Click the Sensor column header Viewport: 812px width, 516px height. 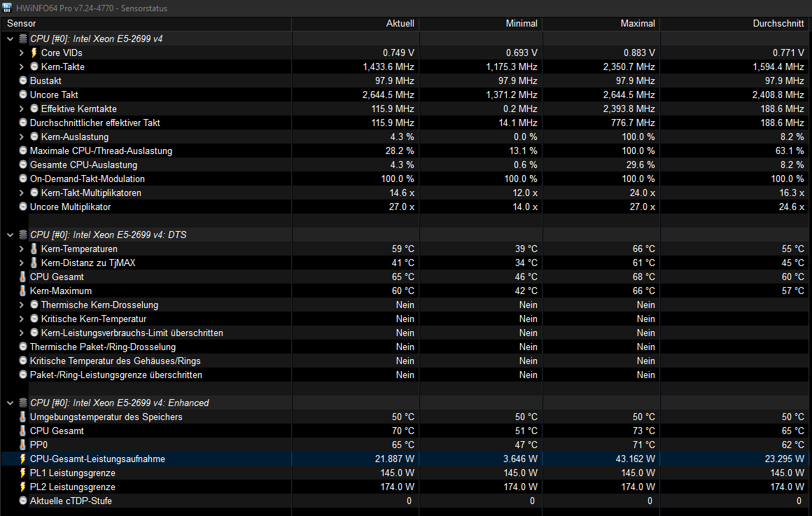146,23
